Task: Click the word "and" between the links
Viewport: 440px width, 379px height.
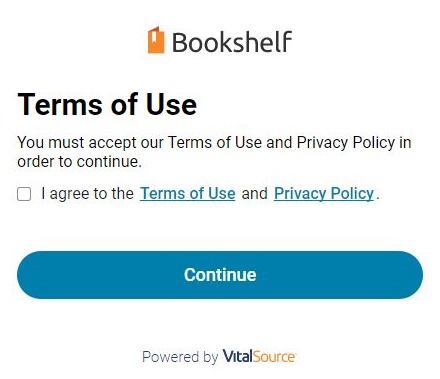Action: (x=255, y=194)
